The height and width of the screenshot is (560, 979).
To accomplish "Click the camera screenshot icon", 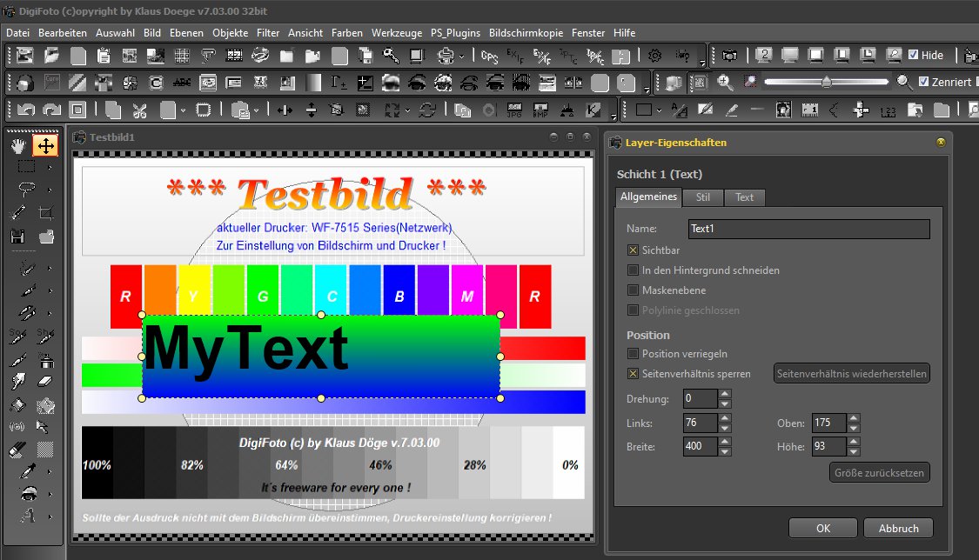I will point(729,57).
